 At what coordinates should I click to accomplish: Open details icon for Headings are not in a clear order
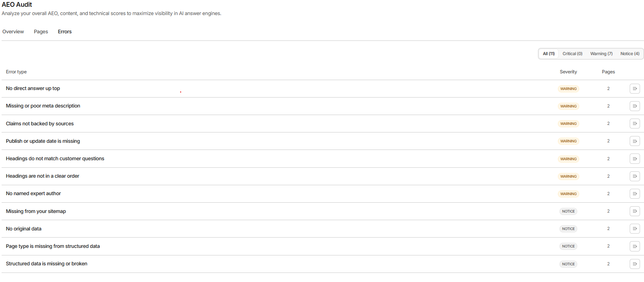[634, 176]
